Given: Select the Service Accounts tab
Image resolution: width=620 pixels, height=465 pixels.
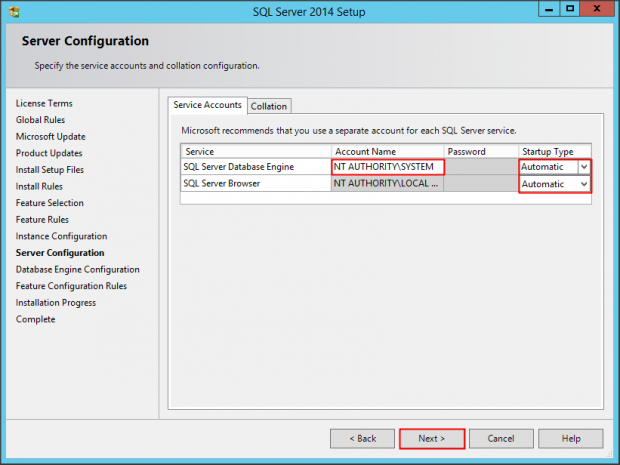Looking at the screenshot, I should (208, 105).
